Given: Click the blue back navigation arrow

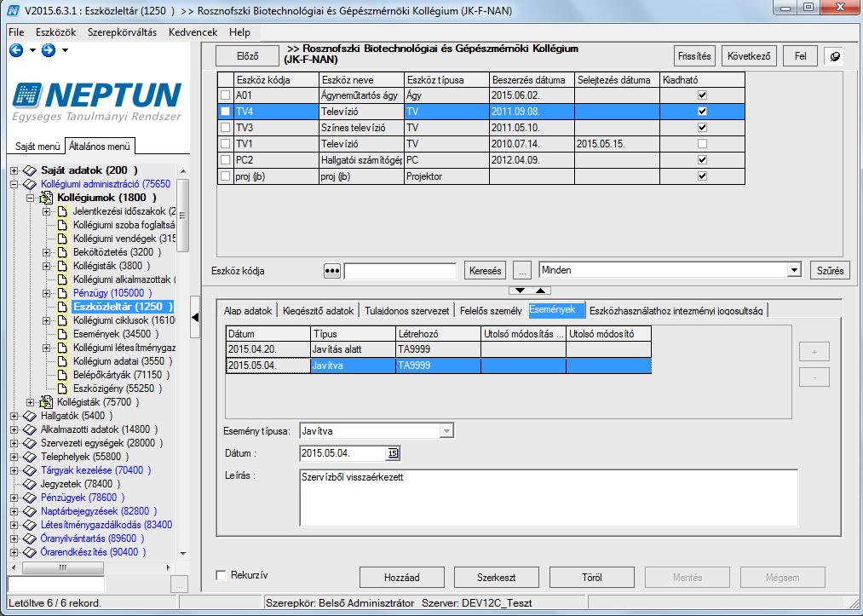Looking at the screenshot, I should 16,50.
